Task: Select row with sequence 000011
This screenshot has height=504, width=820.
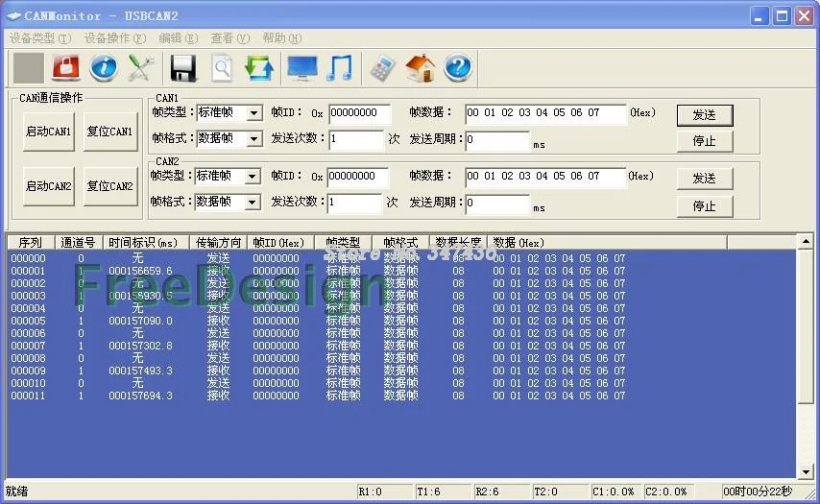Action: pos(318,396)
